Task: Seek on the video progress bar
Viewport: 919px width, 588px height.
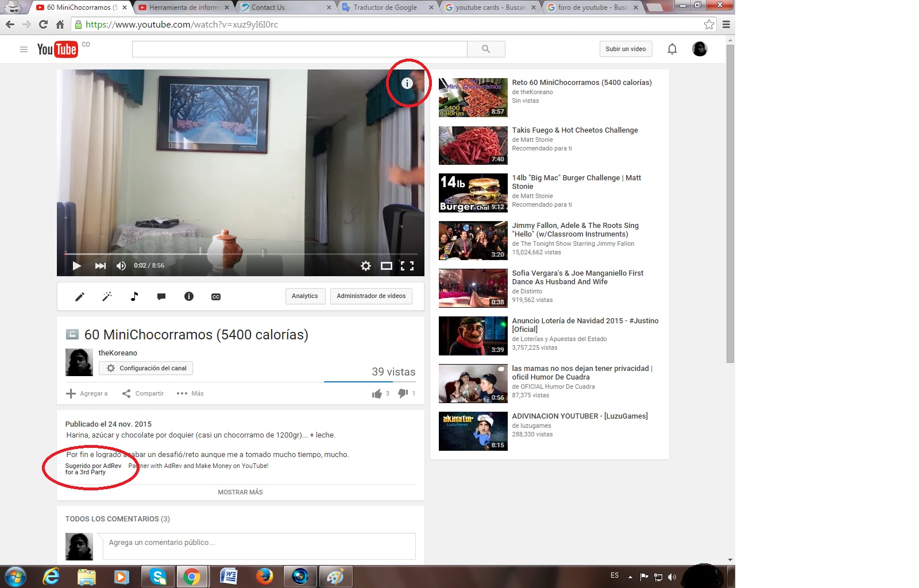Action: pyautogui.click(x=241, y=253)
